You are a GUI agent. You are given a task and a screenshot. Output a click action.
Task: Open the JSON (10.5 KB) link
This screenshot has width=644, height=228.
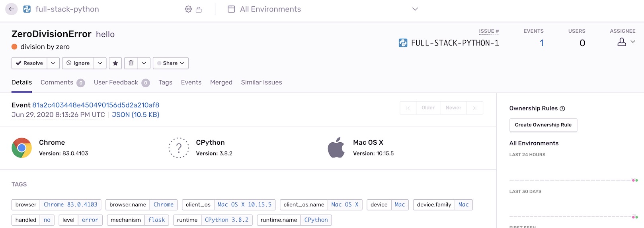(x=135, y=115)
